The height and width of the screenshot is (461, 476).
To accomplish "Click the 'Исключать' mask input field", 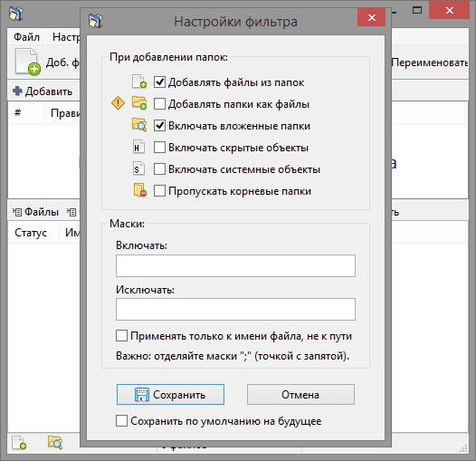I will 235,310.
